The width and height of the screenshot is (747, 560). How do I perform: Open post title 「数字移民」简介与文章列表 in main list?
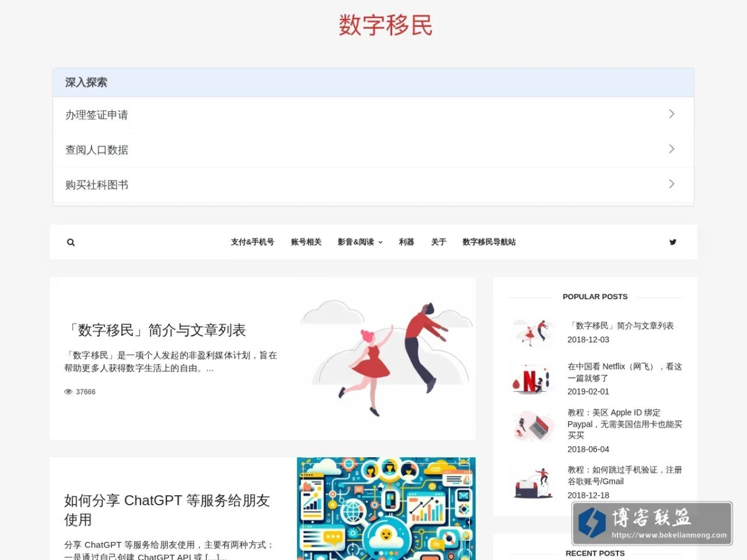coord(156,330)
